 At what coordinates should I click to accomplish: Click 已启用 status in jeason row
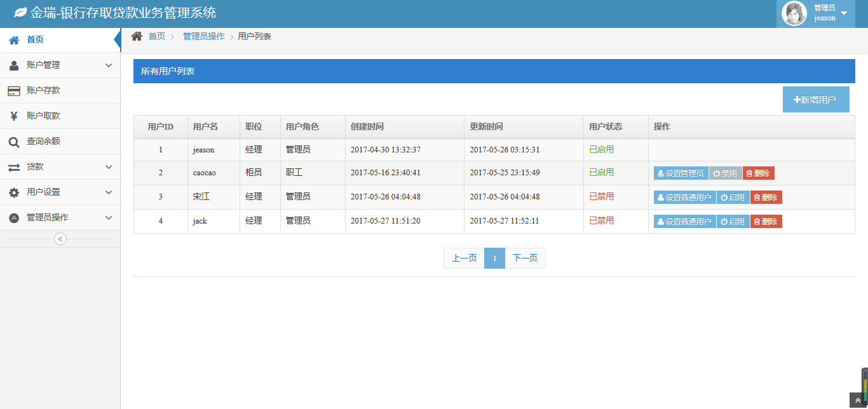point(602,150)
